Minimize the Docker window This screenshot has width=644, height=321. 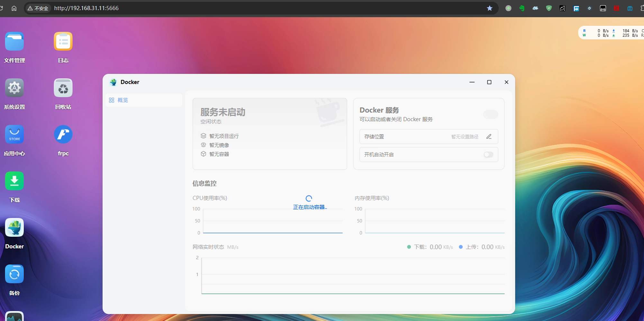[x=472, y=82]
